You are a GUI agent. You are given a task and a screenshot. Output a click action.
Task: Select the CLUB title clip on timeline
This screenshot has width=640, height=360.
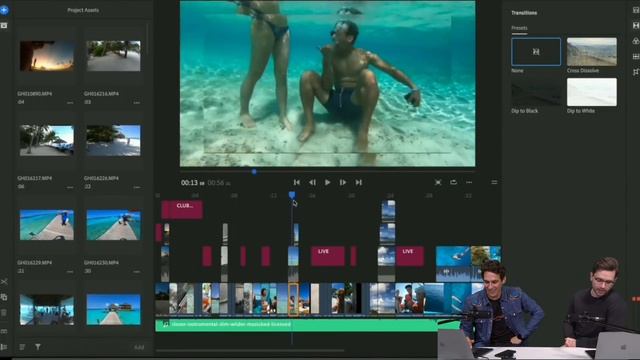coord(182,210)
